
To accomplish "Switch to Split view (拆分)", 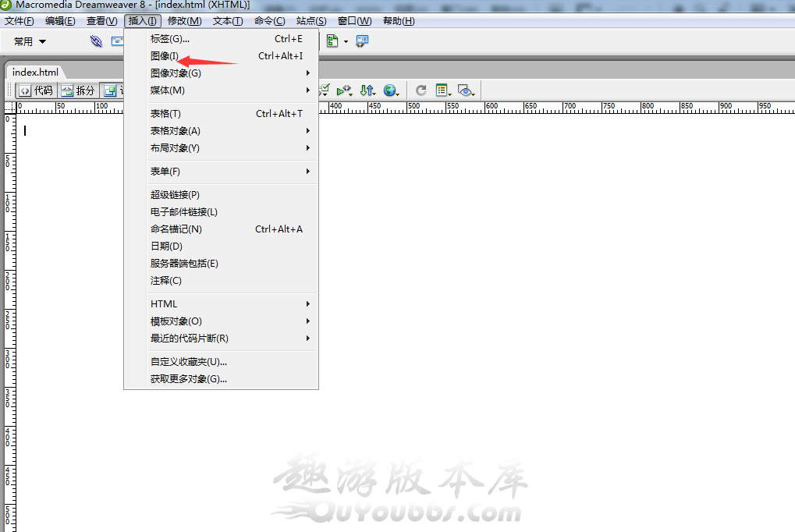I will point(78,90).
